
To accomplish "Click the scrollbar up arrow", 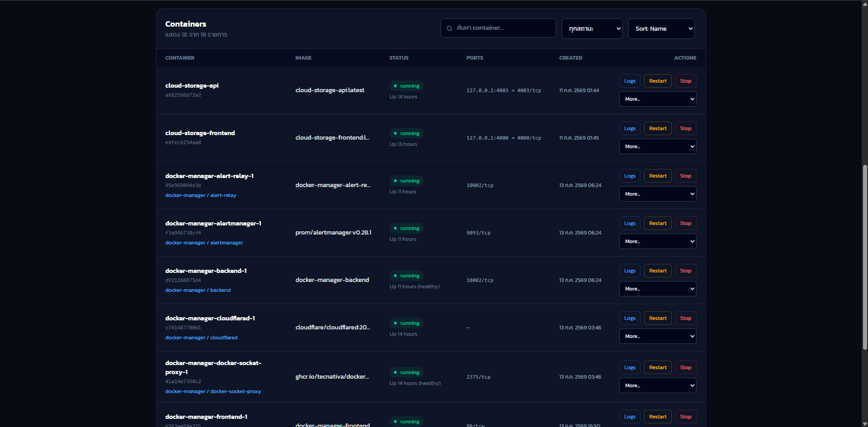I will click(x=865, y=3).
